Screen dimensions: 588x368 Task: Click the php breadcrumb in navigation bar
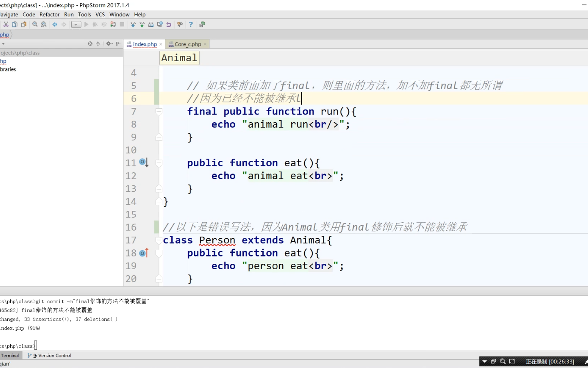5,34
